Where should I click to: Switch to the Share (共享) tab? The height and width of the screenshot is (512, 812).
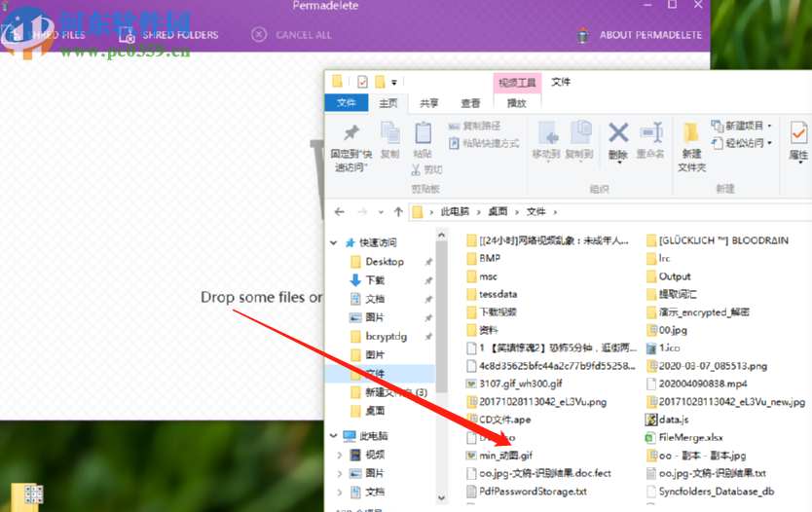point(428,103)
